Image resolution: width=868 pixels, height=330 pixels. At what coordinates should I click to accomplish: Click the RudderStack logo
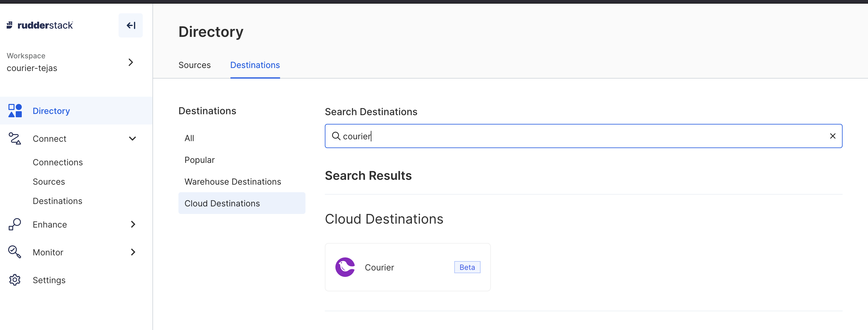[39, 25]
